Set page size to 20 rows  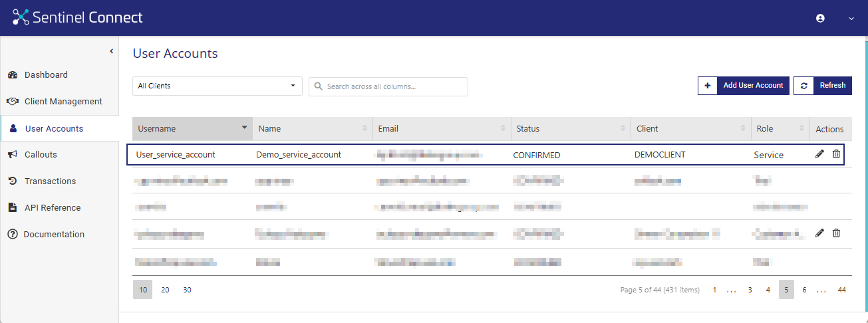[x=165, y=290]
